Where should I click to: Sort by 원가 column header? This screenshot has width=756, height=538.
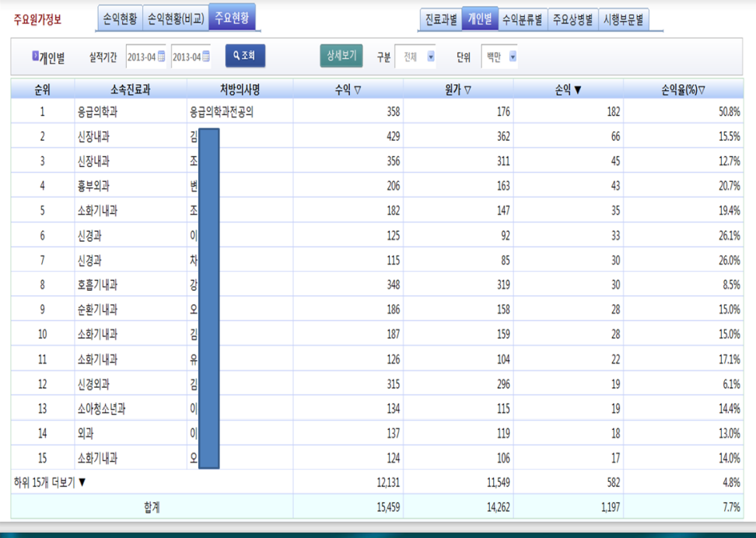458,89
